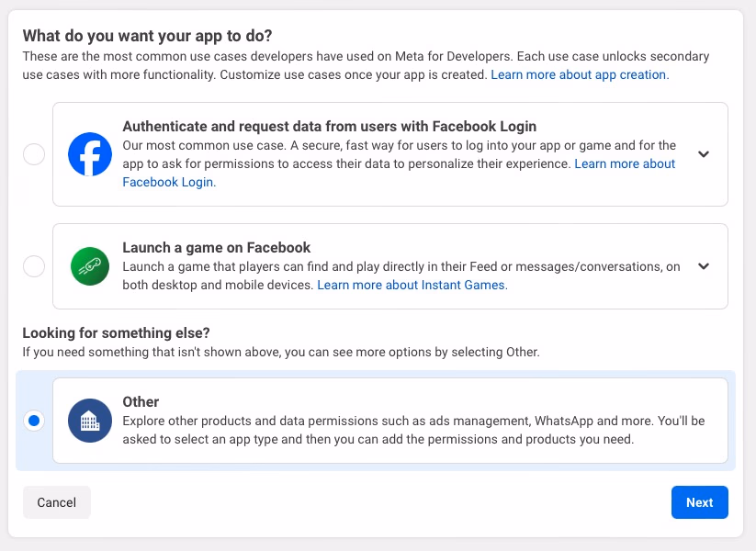Click the Facebook Login "f" icon

point(90,154)
